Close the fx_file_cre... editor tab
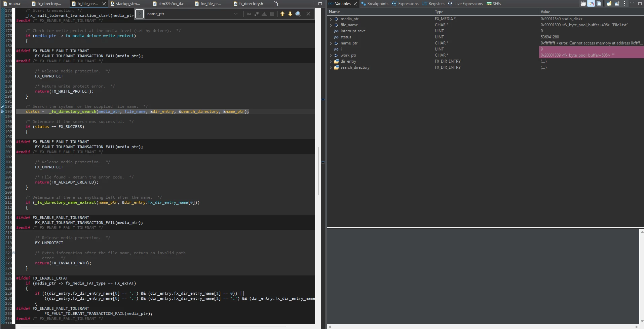Image resolution: width=644 pixels, height=329 pixels. [x=104, y=4]
